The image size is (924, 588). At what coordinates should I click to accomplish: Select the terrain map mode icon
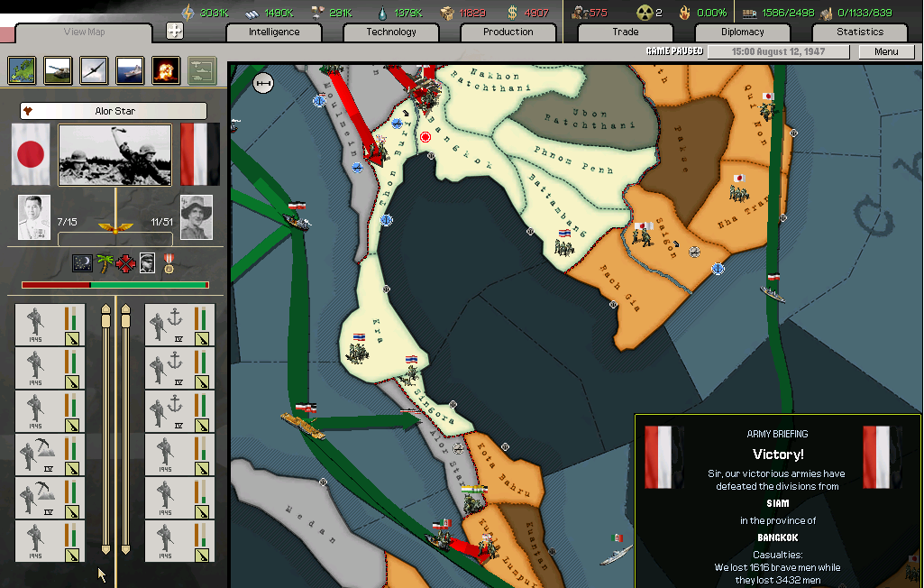point(22,69)
